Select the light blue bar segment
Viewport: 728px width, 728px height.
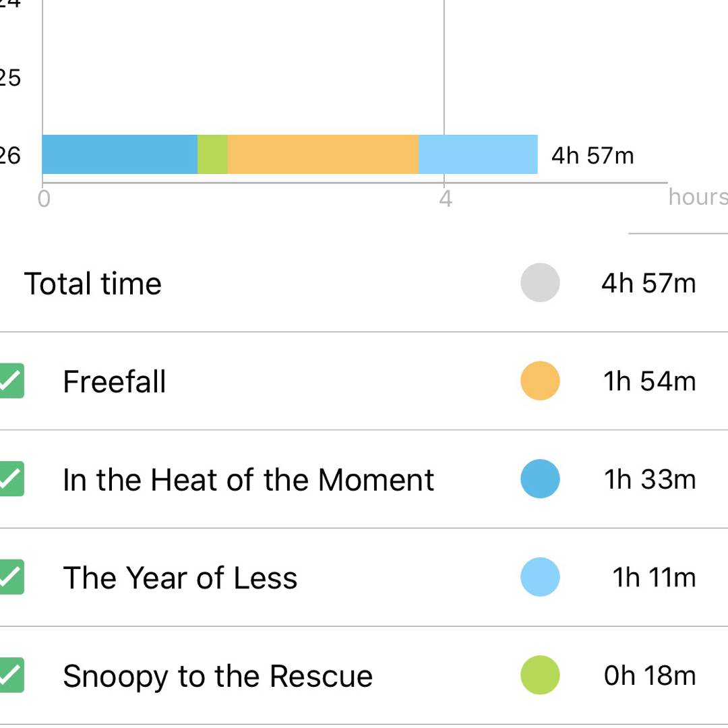pyautogui.click(x=478, y=154)
